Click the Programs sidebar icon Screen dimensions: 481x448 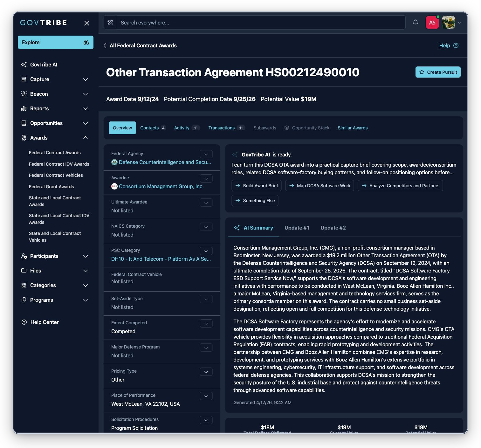(24, 300)
